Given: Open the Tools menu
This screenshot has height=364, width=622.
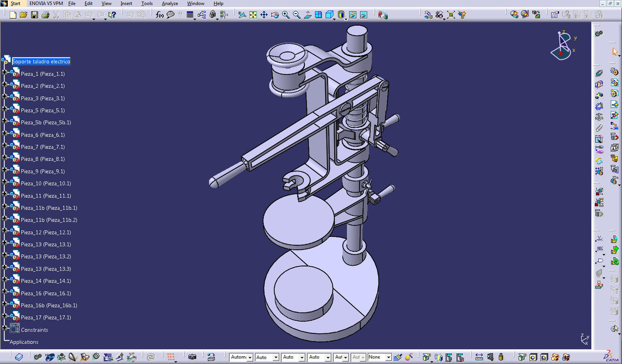Looking at the screenshot, I should (x=147, y=3).
